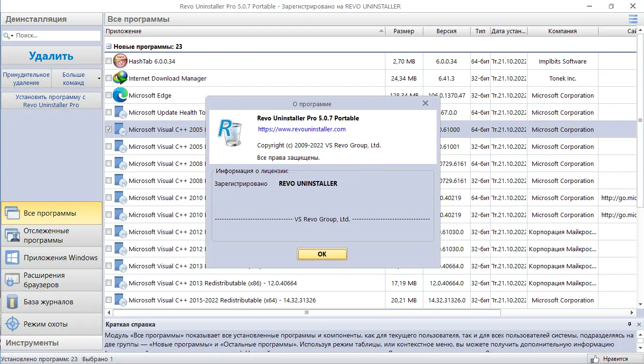Click the 2,70 MB size cell

coord(404,61)
